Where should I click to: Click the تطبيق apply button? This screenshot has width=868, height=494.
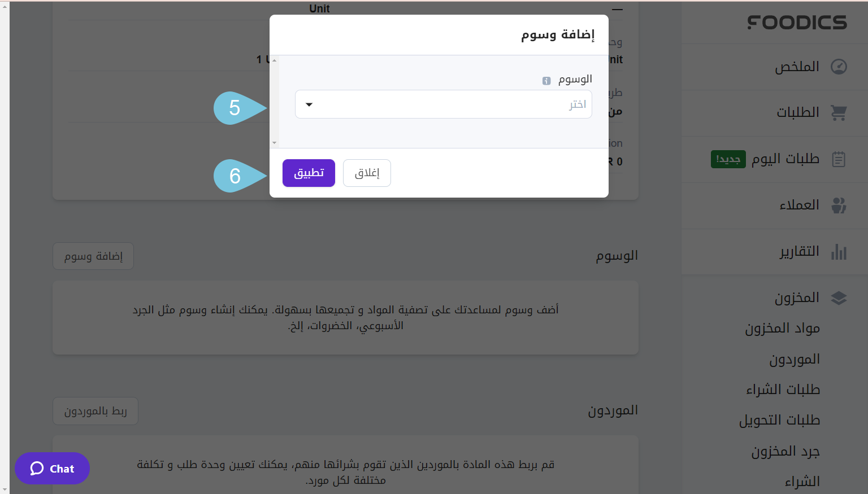[309, 173]
